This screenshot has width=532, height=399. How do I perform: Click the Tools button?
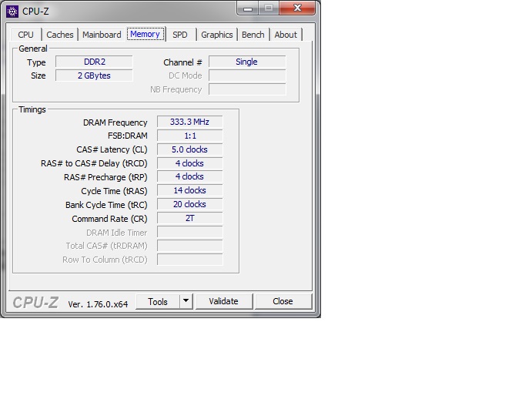click(158, 301)
